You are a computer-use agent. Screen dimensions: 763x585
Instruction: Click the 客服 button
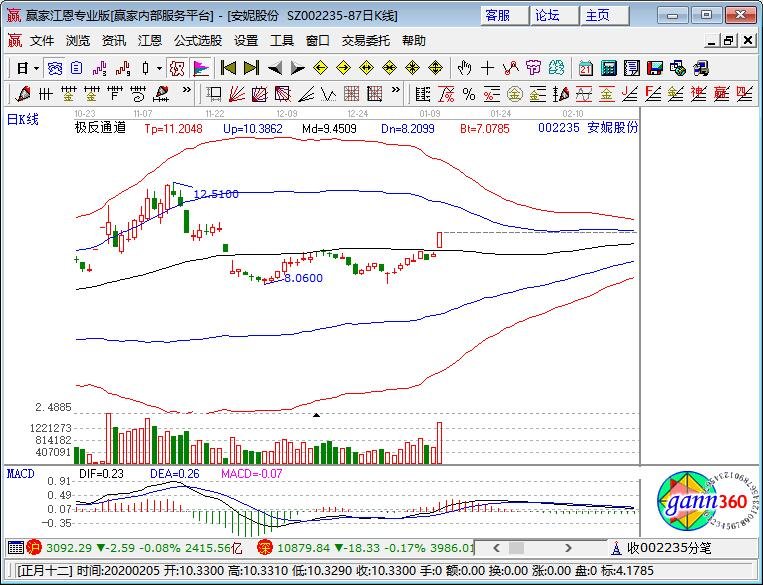505,16
